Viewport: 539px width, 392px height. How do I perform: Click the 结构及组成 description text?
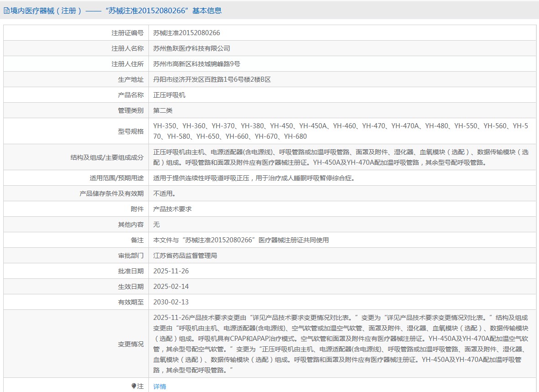(x=340, y=157)
